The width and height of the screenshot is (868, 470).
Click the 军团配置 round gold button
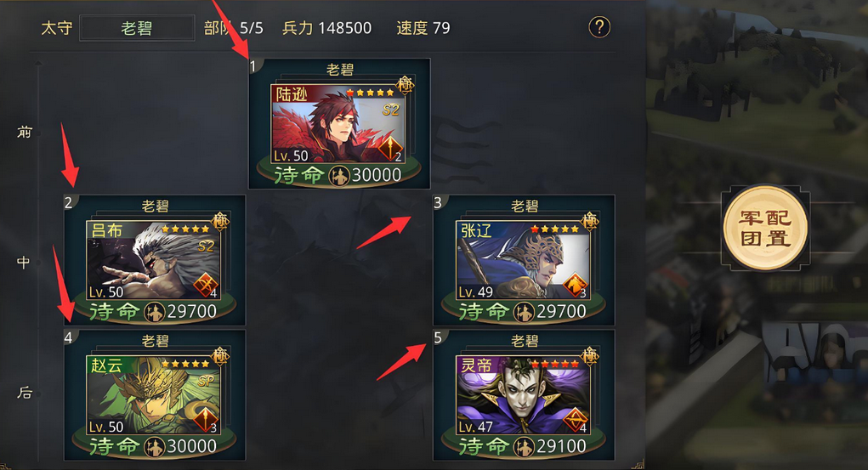pyautogui.click(x=766, y=228)
